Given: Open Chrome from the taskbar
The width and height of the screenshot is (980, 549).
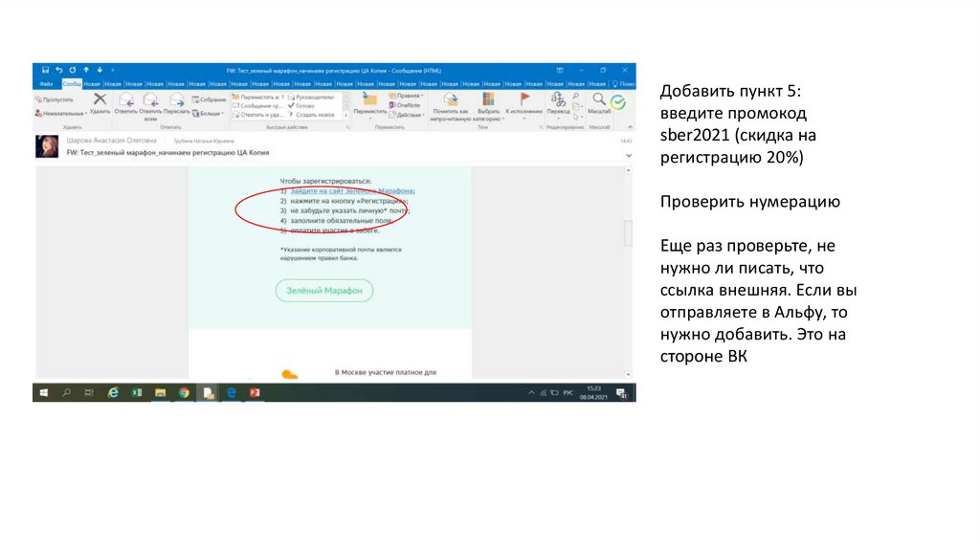Looking at the screenshot, I should 184,393.
